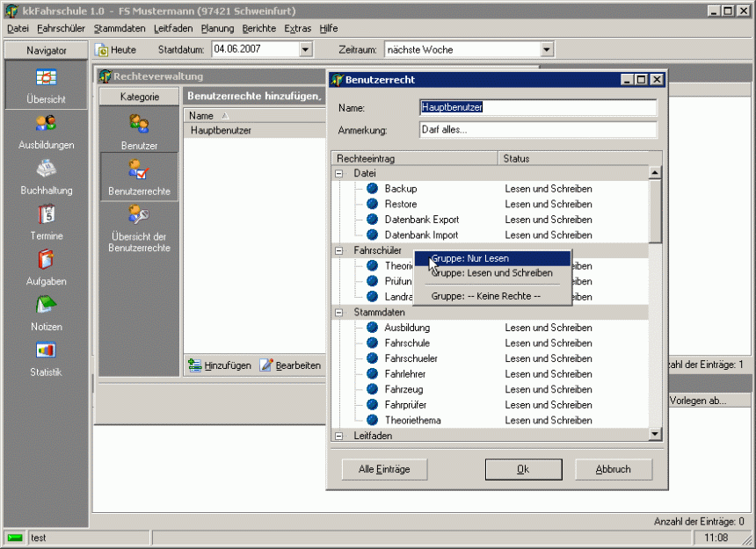Select the Benutzer category icon
This screenshot has height=549, width=756.
(139, 124)
